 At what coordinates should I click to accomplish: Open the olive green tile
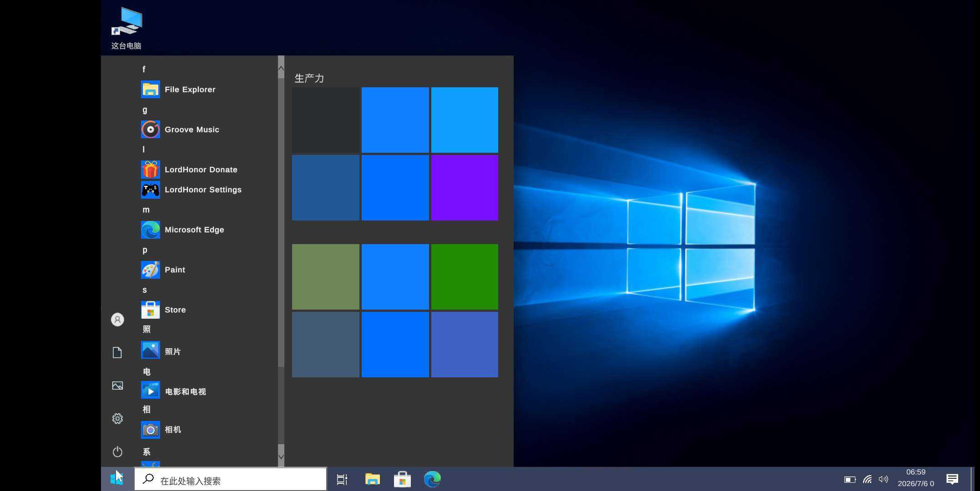(x=326, y=277)
